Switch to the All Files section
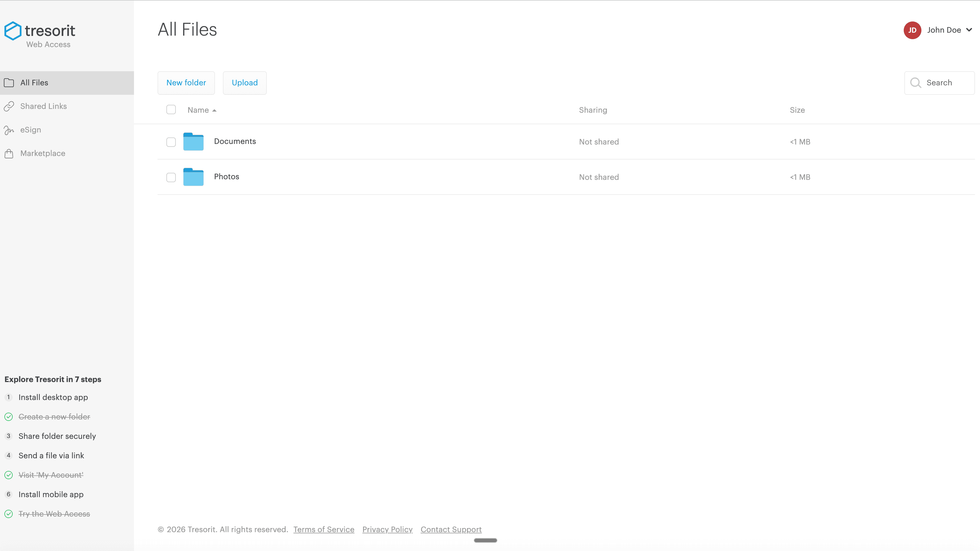980x551 pixels. click(34, 82)
